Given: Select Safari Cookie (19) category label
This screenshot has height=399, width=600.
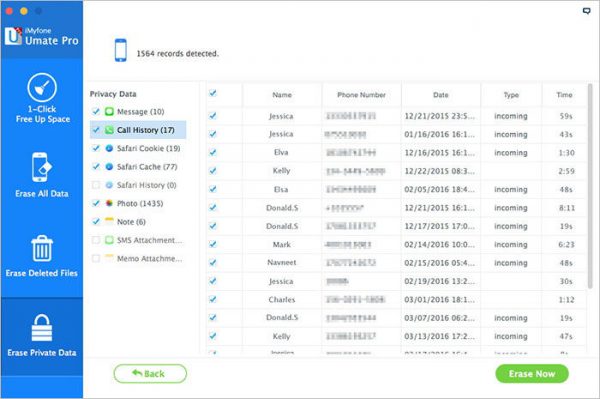Looking at the screenshot, I should (x=148, y=148).
